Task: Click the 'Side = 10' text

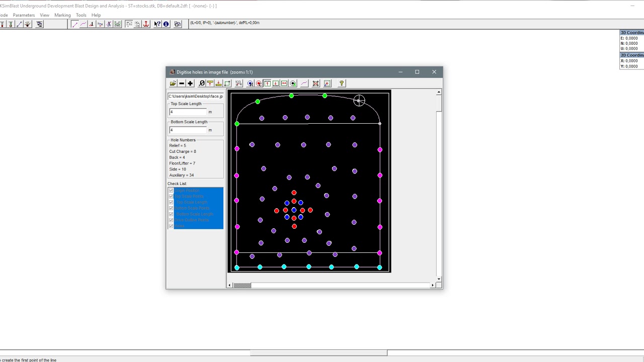Action: (178, 169)
